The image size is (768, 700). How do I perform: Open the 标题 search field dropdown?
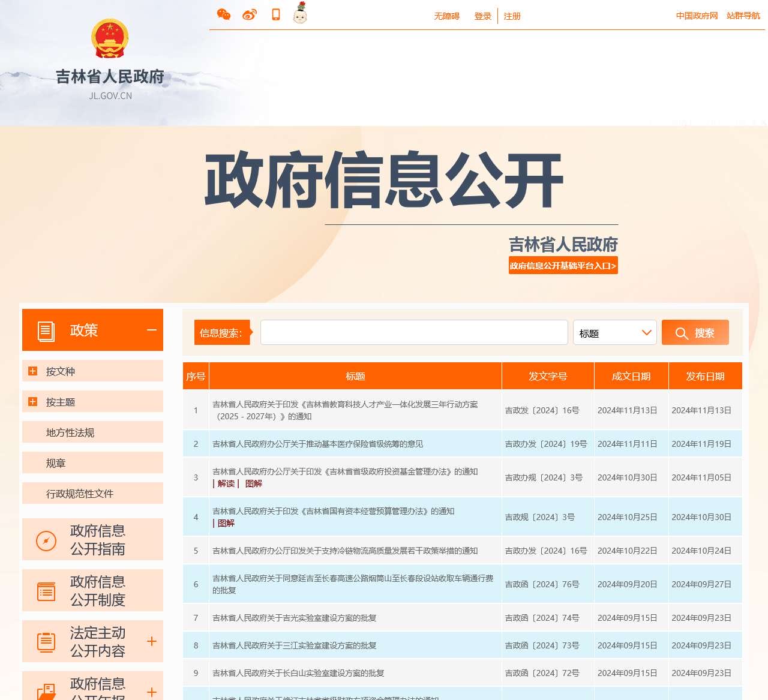click(614, 333)
